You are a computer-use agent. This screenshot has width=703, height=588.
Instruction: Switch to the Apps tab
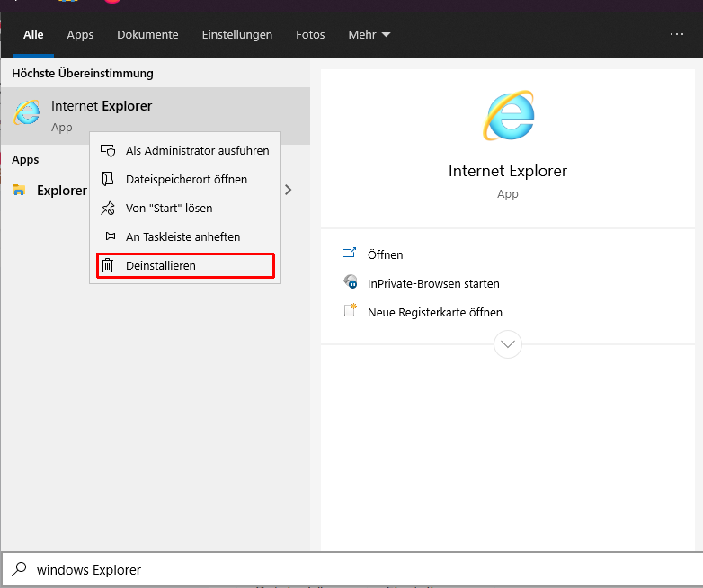click(x=80, y=35)
